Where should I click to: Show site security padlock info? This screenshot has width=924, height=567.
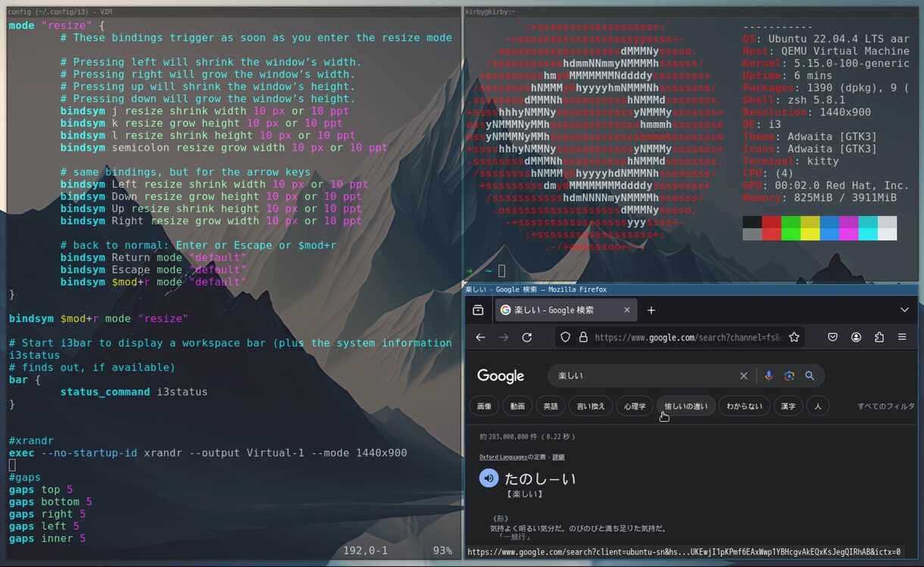coord(582,337)
